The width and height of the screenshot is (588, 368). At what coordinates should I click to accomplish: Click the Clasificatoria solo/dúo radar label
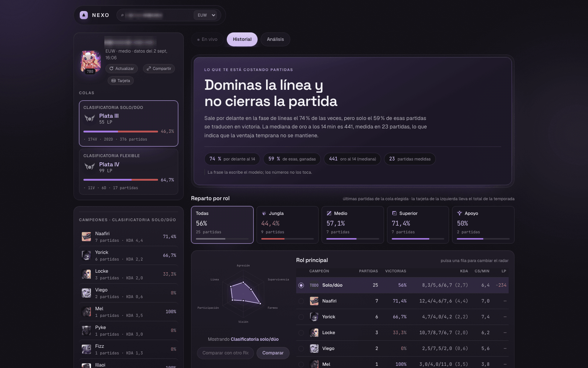pyautogui.click(x=255, y=339)
